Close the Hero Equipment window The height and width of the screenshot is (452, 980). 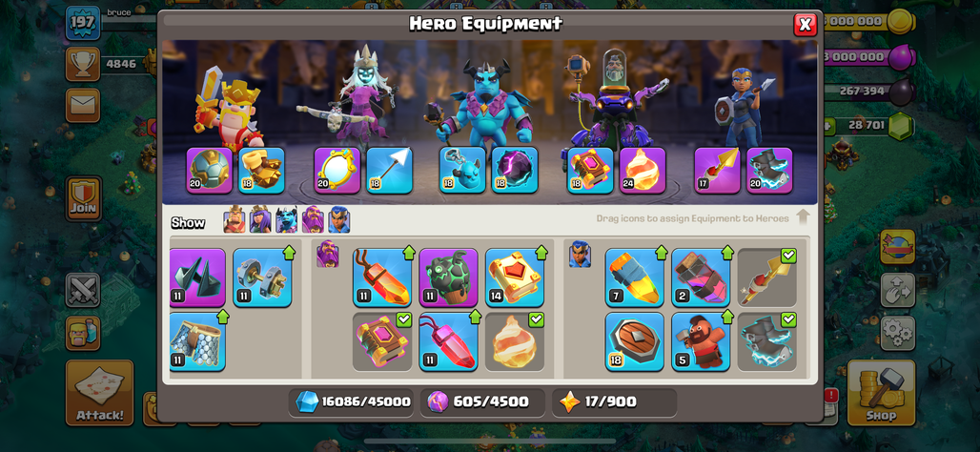coord(805,25)
